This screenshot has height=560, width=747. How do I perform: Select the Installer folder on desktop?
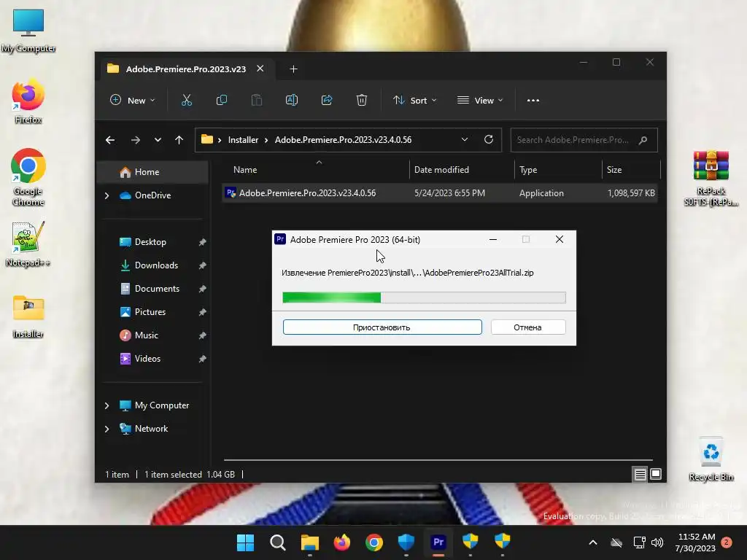[28, 316]
